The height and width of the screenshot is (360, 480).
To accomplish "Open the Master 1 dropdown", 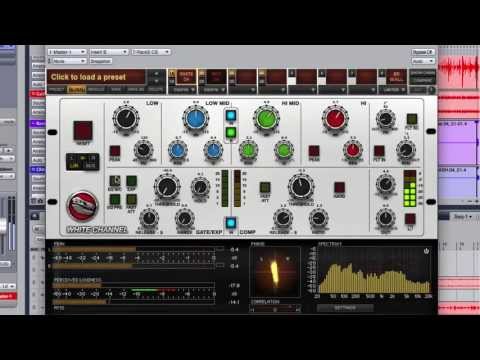I will click(x=67, y=52).
